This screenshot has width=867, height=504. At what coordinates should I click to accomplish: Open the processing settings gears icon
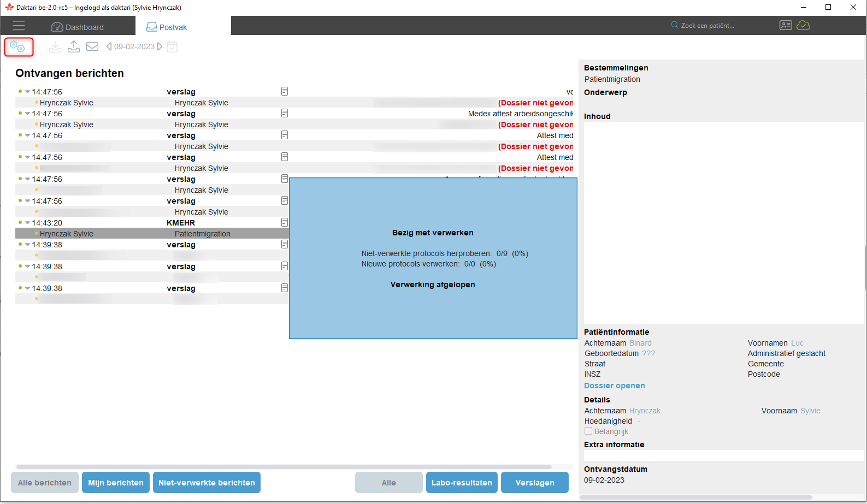(x=18, y=47)
